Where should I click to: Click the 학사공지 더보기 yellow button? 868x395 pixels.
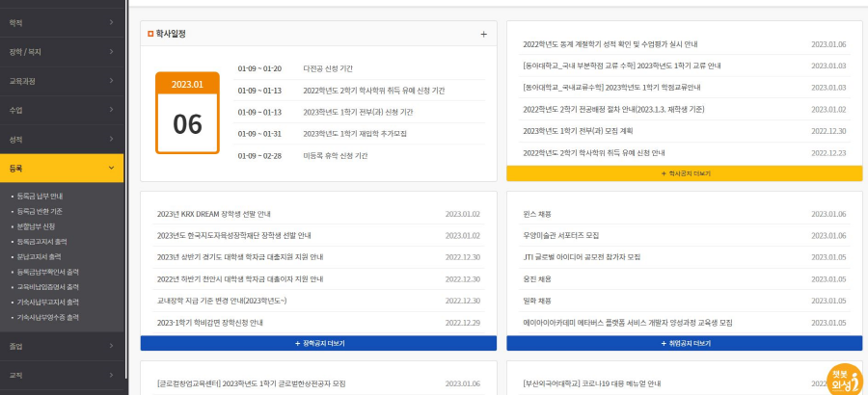pos(684,173)
